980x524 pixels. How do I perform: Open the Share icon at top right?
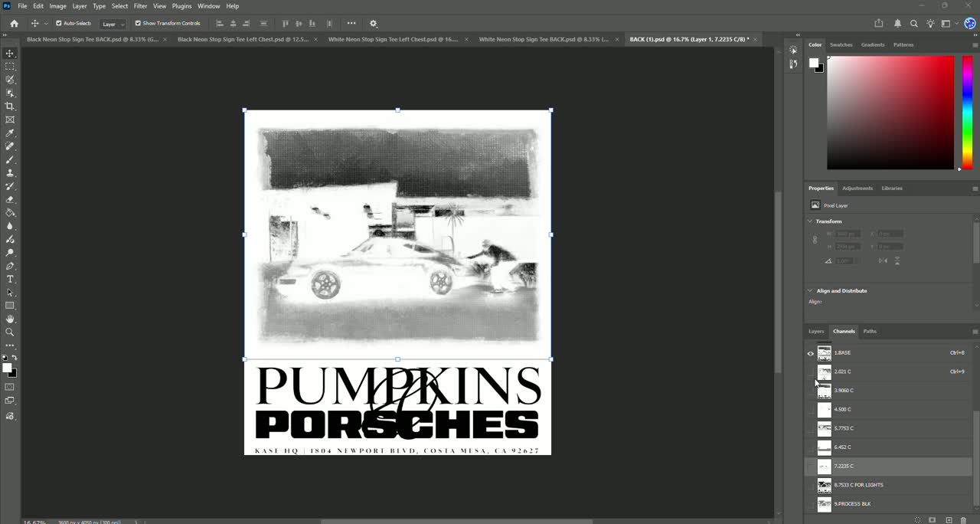(x=879, y=24)
